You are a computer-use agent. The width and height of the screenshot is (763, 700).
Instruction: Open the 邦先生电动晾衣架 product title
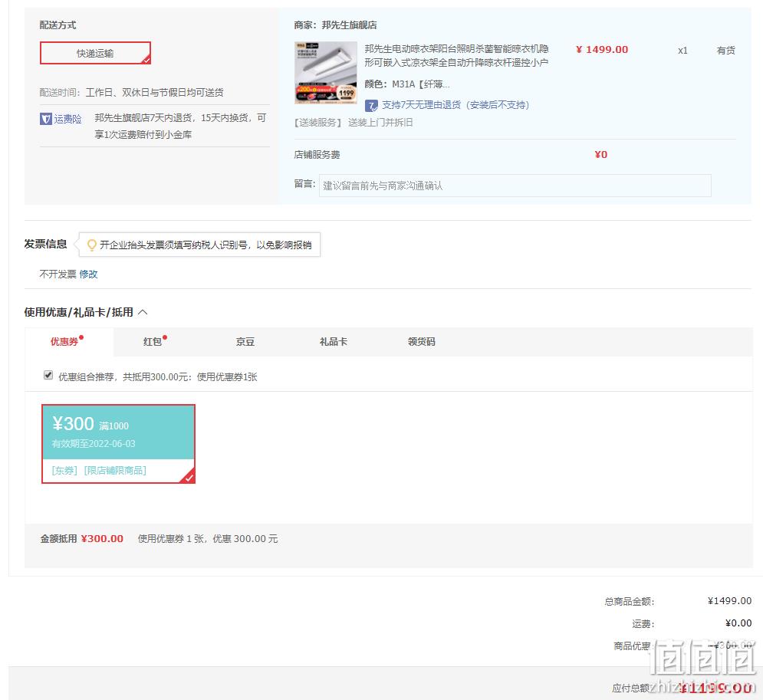click(x=456, y=55)
